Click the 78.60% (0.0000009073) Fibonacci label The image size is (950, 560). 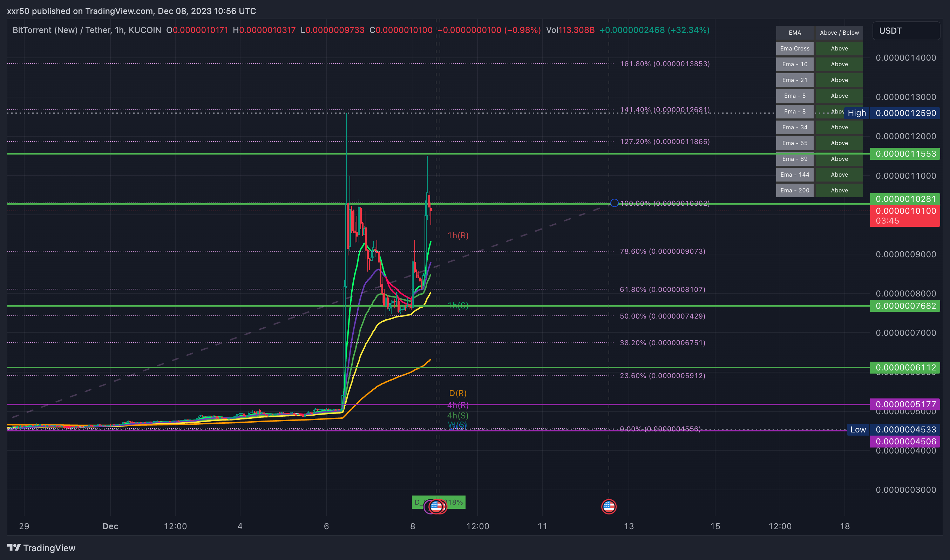tap(663, 251)
